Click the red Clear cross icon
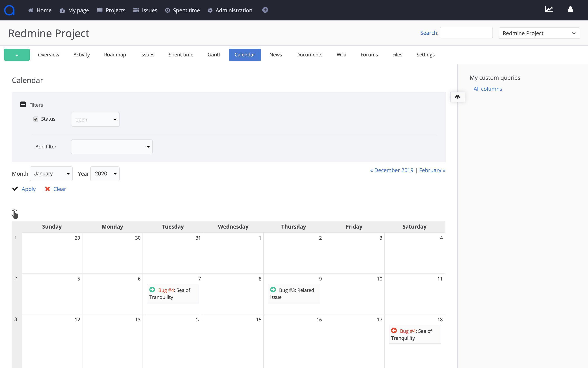The width and height of the screenshot is (588, 368). tap(47, 189)
